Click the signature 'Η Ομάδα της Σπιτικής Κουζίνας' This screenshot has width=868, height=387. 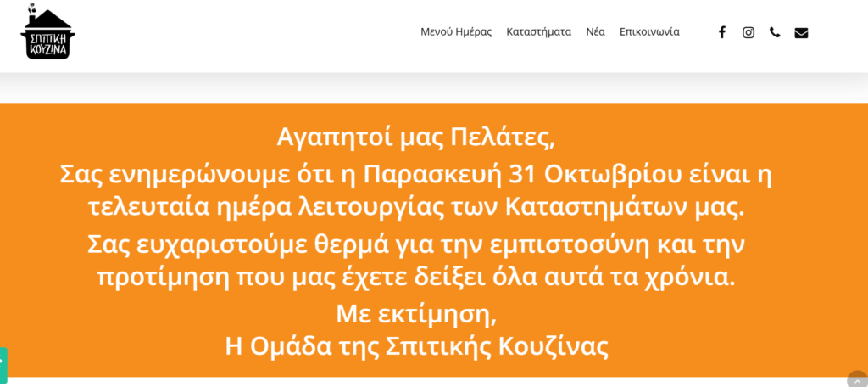(416, 346)
